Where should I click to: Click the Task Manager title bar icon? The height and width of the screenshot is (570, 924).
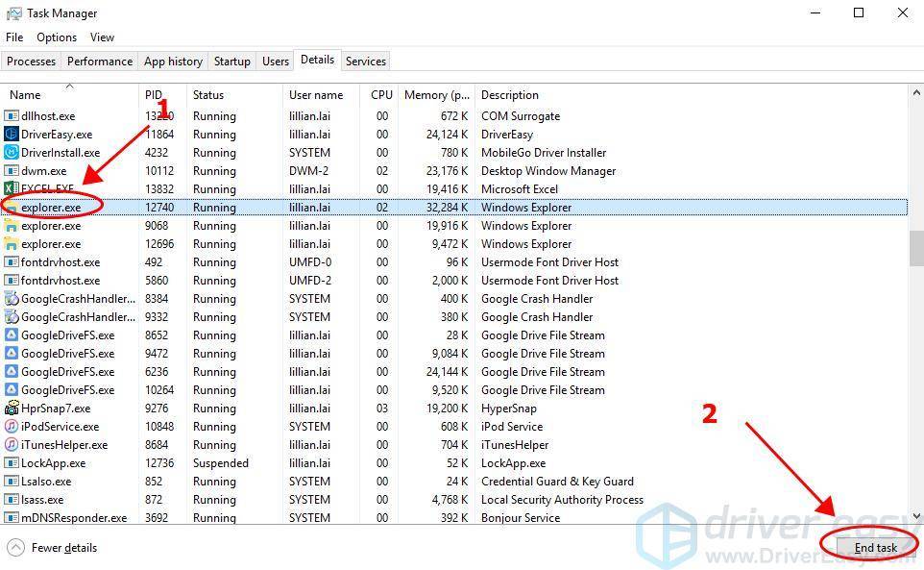13,13
